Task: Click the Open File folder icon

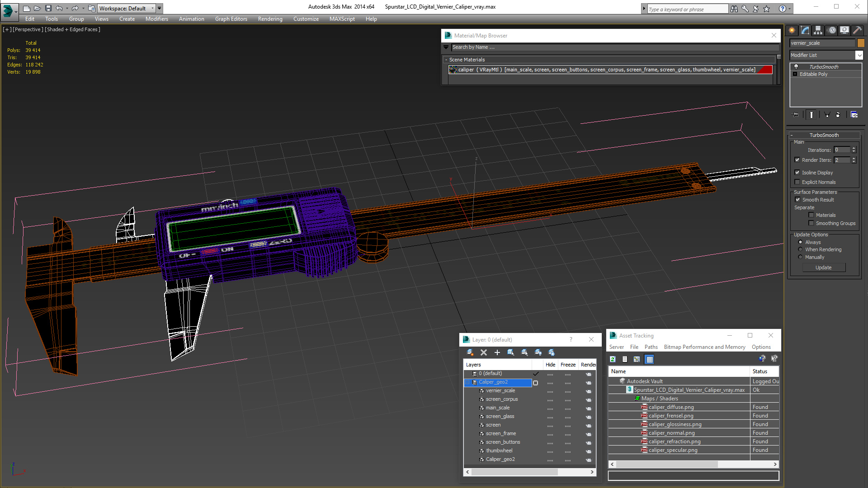Action: (x=37, y=8)
